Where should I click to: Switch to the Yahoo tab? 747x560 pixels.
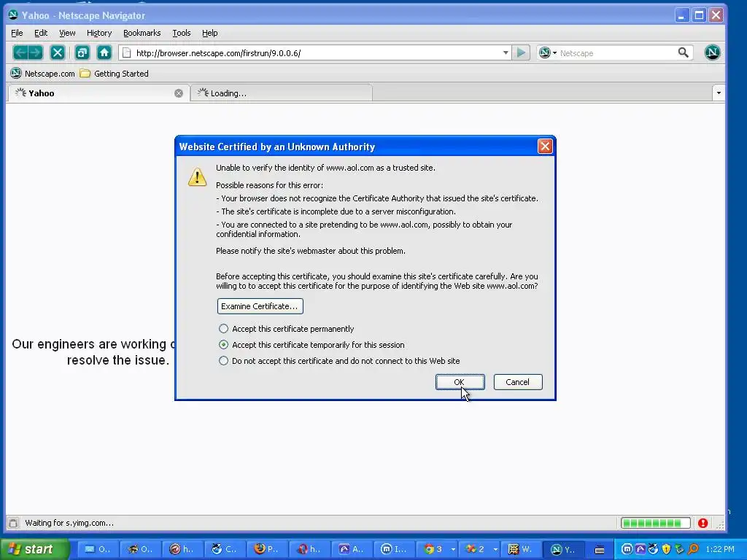[98, 93]
